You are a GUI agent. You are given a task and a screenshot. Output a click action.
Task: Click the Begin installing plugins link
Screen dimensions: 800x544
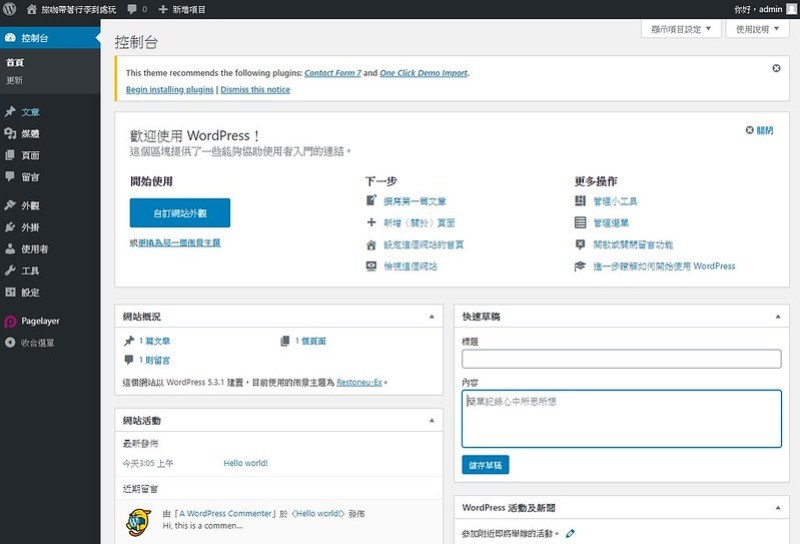tap(169, 89)
